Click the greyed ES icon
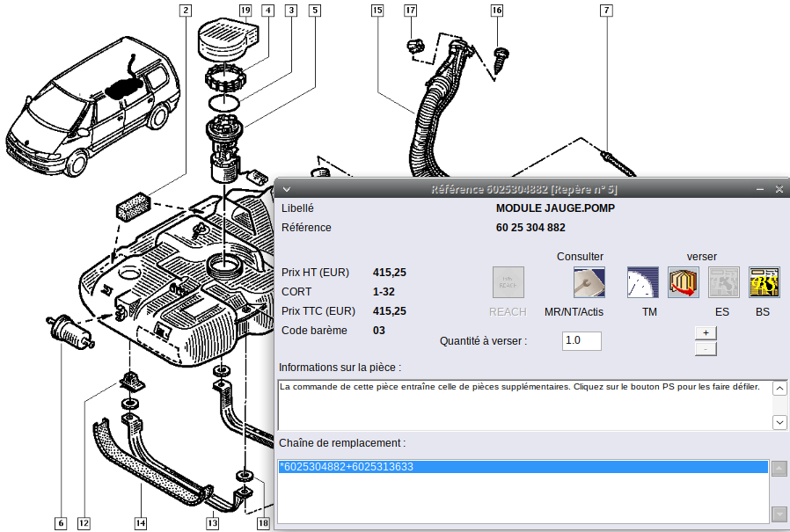 pos(724,282)
